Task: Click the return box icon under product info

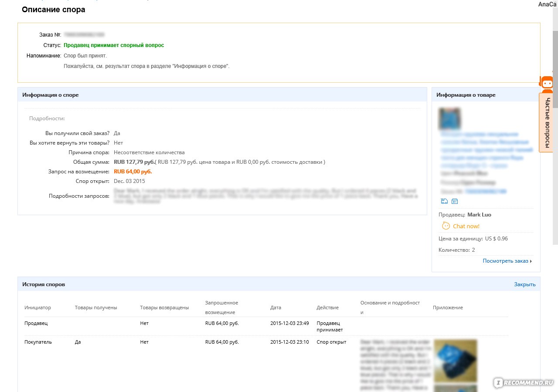Action: [x=454, y=201]
